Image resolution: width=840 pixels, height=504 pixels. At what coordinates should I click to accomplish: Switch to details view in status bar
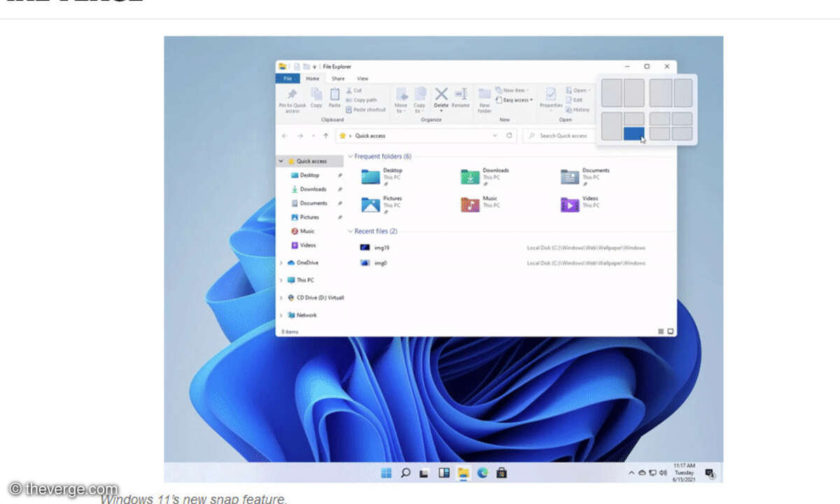(x=661, y=331)
